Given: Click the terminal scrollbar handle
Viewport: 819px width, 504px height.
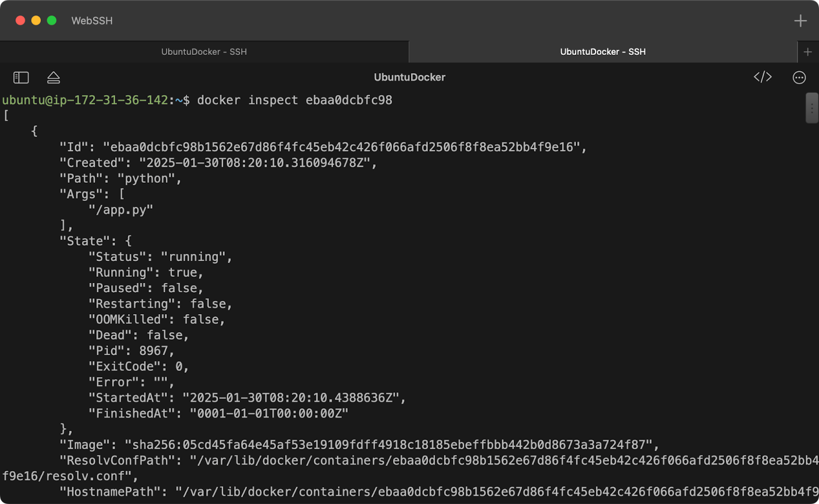Looking at the screenshot, I should [812, 108].
